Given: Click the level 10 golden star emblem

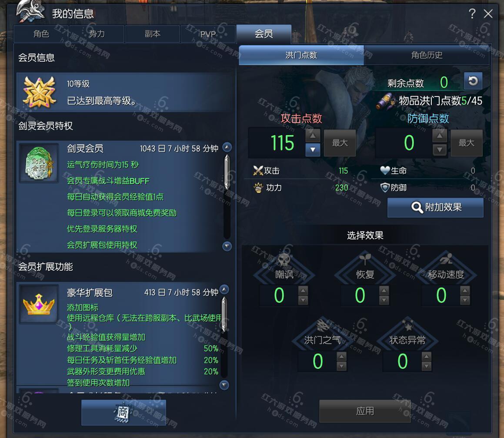Looking at the screenshot, I should tap(39, 92).
